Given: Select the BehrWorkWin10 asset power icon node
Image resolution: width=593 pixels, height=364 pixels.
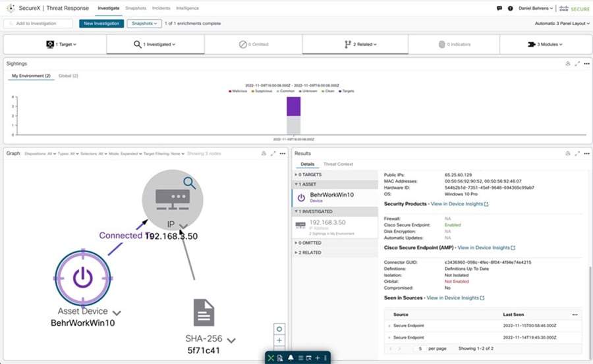Looking at the screenshot, I should tap(83, 278).
